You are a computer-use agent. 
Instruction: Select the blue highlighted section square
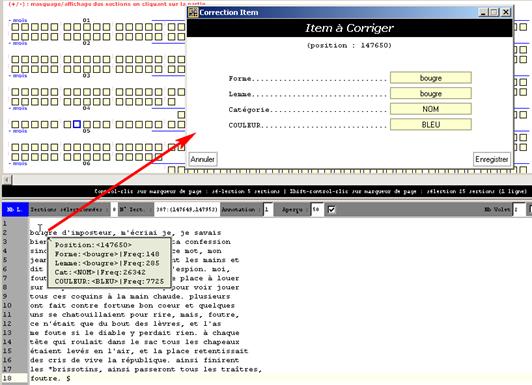(x=77, y=124)
